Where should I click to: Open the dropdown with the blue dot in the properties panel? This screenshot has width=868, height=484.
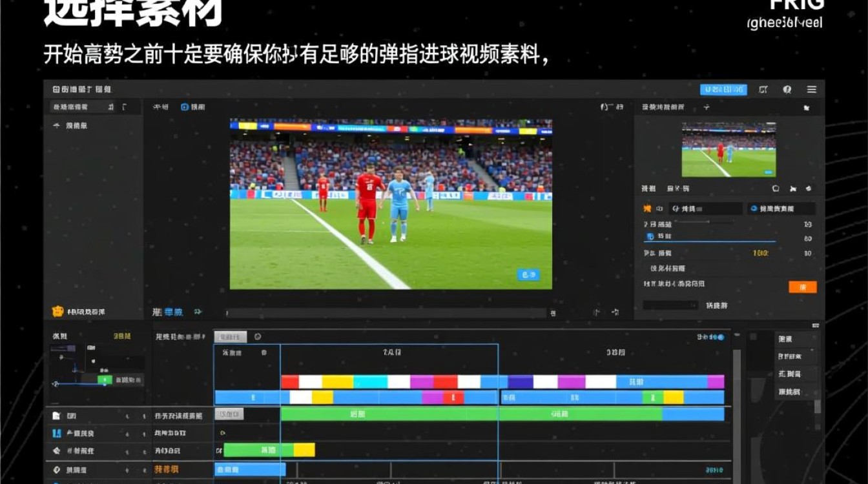(x=781, y=208)
